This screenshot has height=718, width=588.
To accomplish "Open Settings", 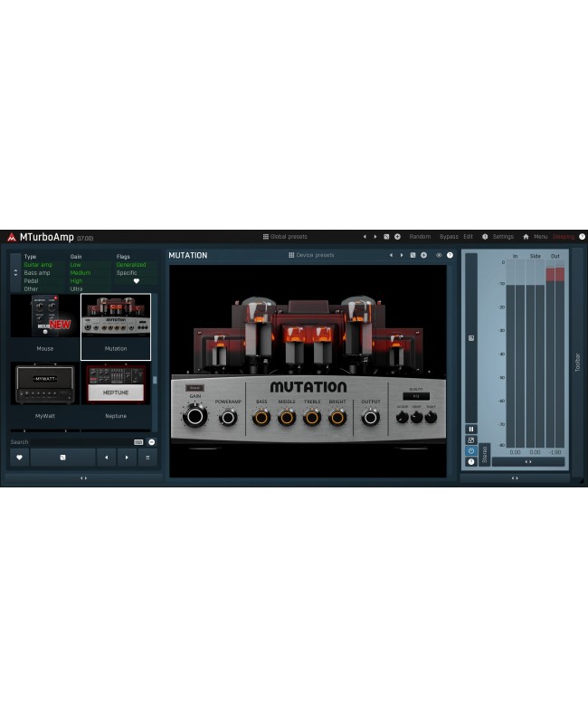I will coord(503,237).
